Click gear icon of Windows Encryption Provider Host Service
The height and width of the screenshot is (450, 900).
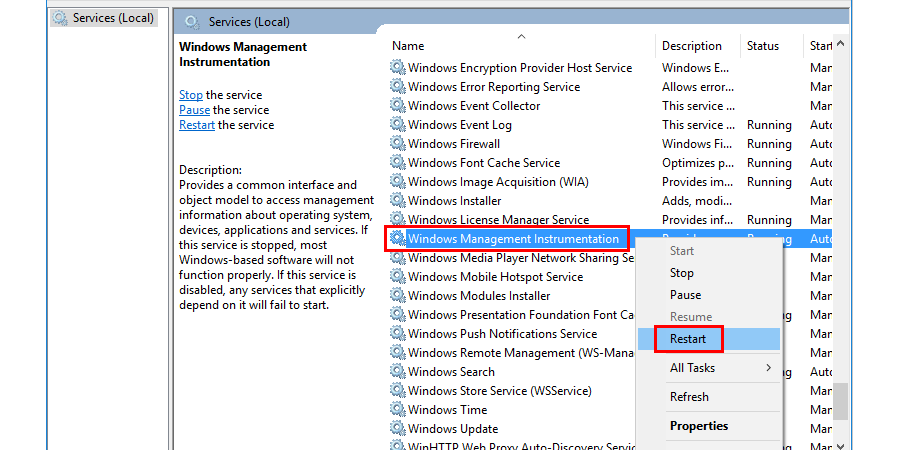pos(397,68)
